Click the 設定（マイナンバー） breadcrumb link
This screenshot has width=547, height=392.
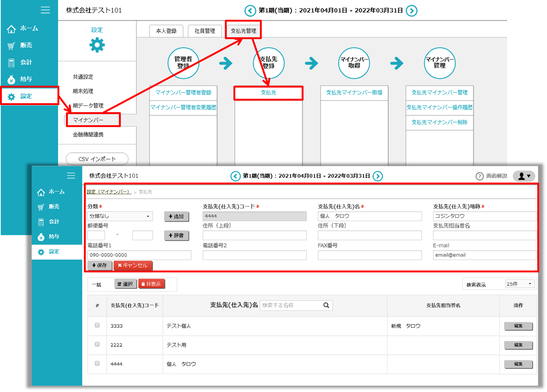click(x=109, y=192)
